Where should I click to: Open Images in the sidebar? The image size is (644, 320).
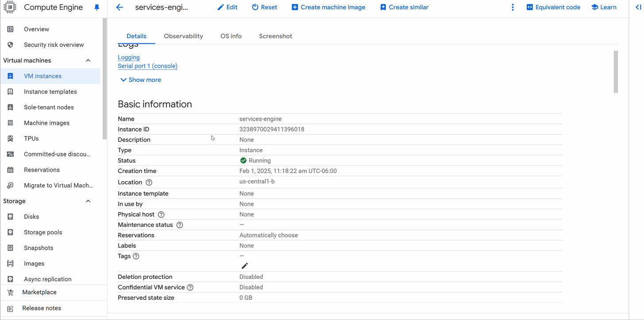34,263
